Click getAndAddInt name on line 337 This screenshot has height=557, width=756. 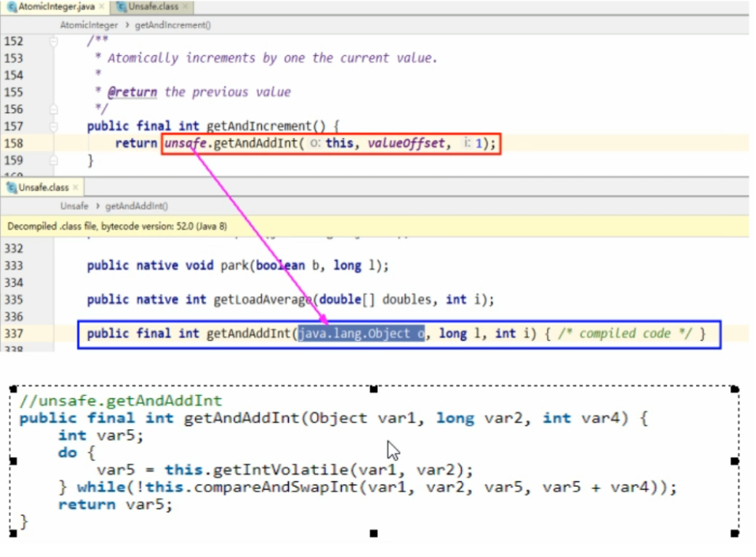coord(249,334)
